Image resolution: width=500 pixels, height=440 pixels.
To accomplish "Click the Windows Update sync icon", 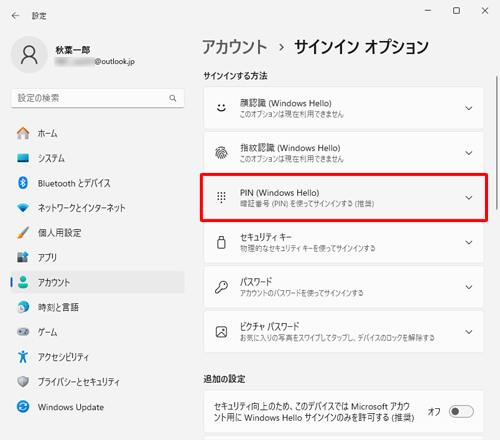I will tap(23, 407).
